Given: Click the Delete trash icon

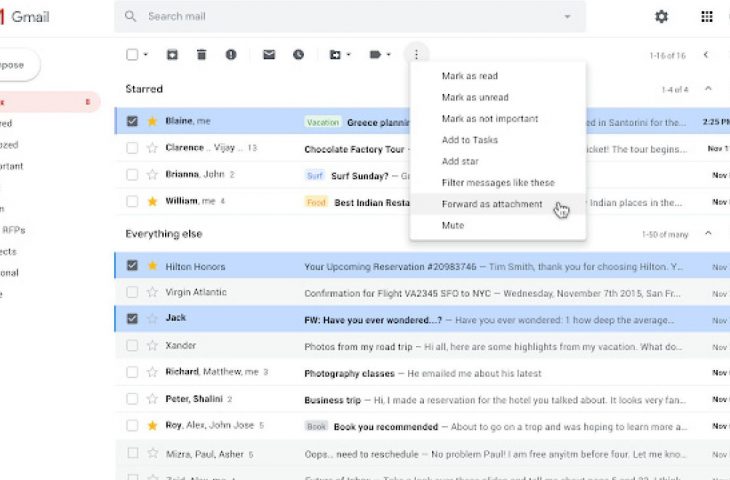Looking at the screenshot, I should point(201,54).
